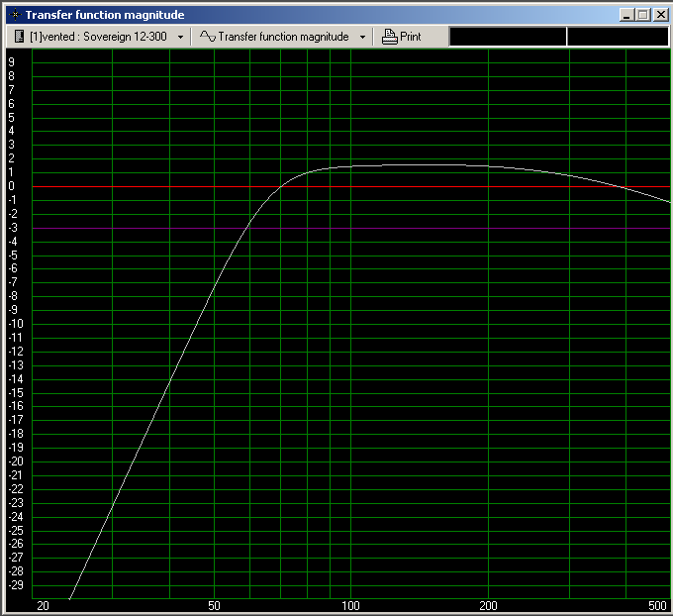Maximize the Transfer function magnitude window
673x616 pixels.
642,15
